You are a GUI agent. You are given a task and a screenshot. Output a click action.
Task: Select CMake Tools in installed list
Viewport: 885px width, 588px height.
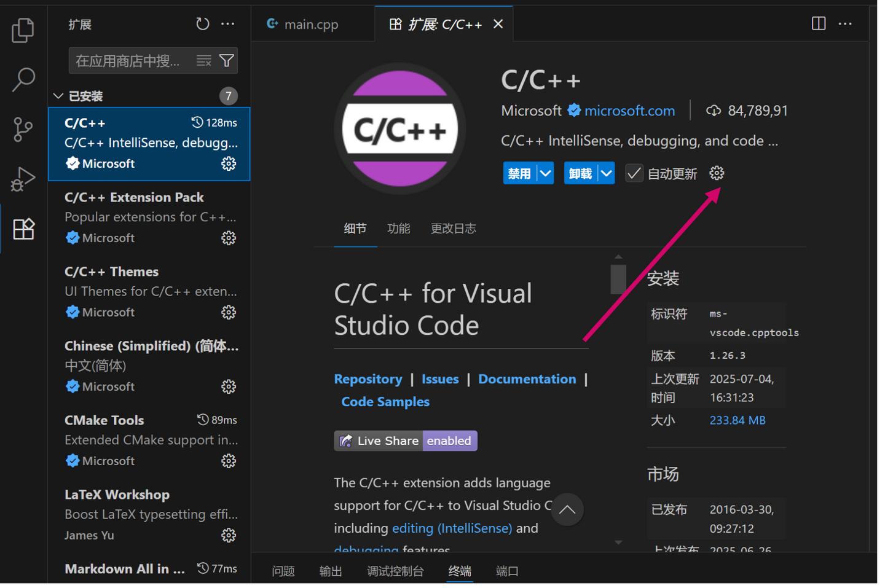(149, 441)
